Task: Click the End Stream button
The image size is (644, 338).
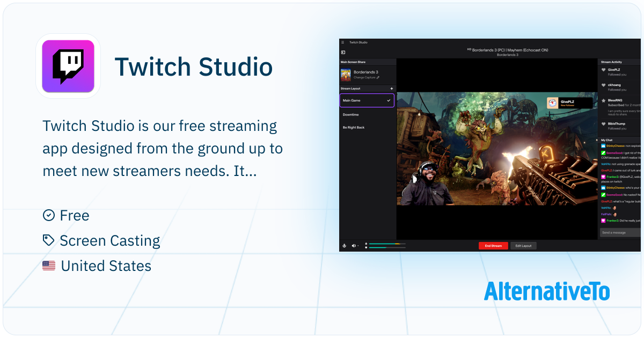Action: point(493,246)
